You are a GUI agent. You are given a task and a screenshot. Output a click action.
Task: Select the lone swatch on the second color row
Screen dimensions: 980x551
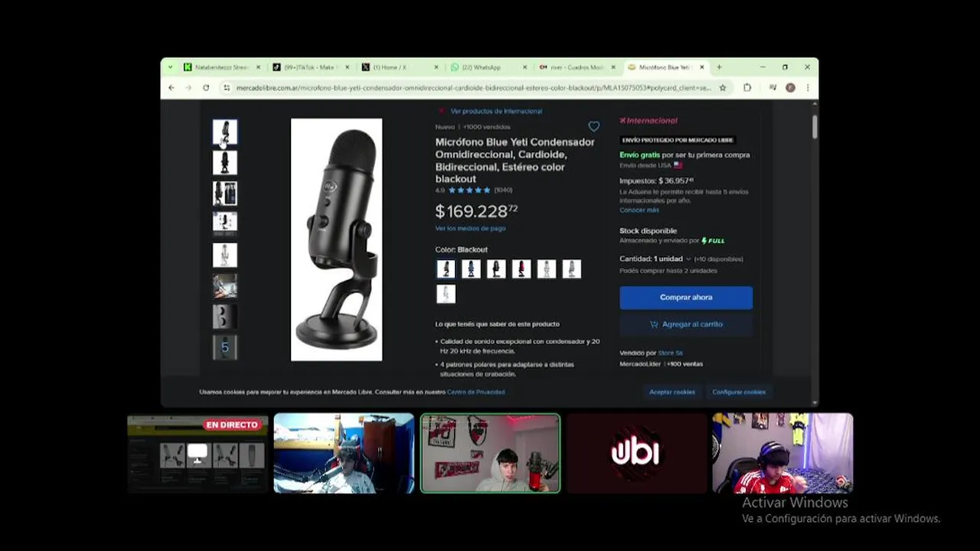(x=446, y=294)
